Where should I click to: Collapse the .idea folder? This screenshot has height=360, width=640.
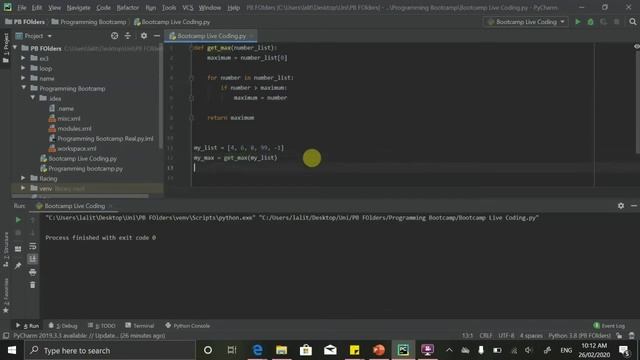[x=33, y=98]
